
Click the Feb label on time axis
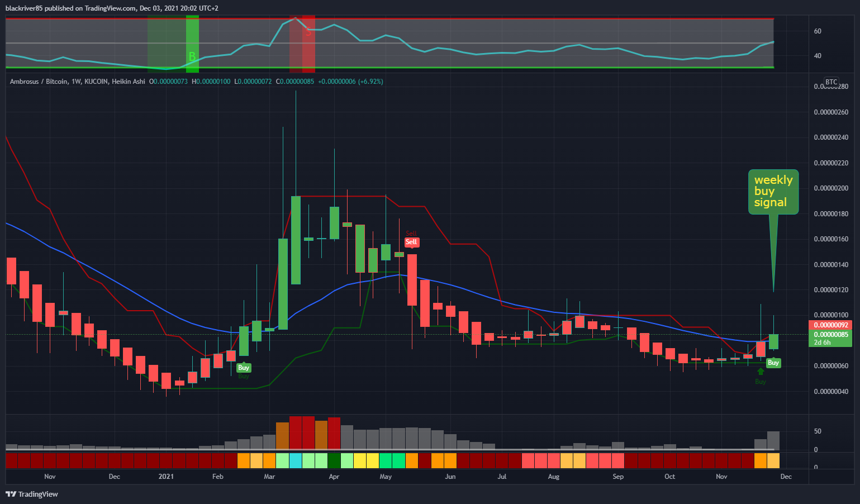[218, 477]
